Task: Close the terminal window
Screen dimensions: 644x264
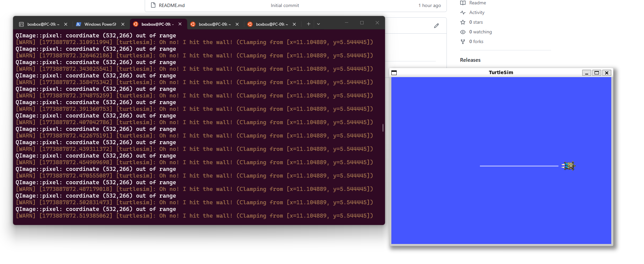Action: pos(377,23)
